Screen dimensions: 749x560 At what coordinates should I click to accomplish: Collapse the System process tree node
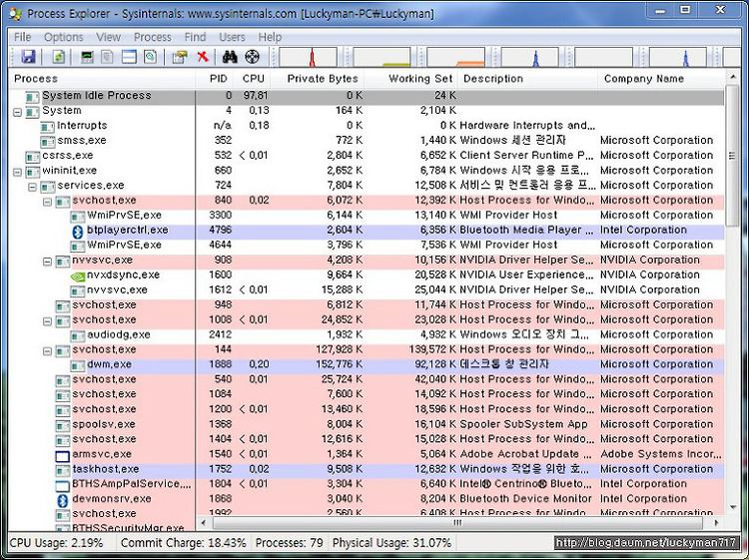(18, 113)
